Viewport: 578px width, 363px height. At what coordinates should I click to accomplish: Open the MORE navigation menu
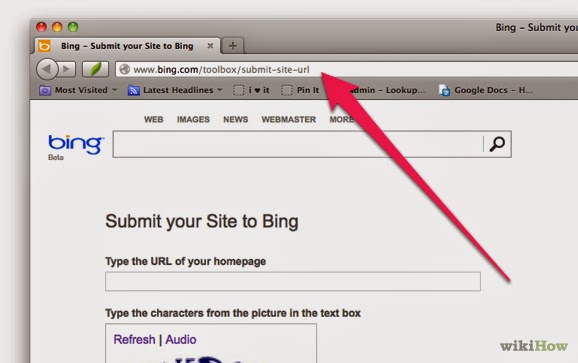(342, 119)
